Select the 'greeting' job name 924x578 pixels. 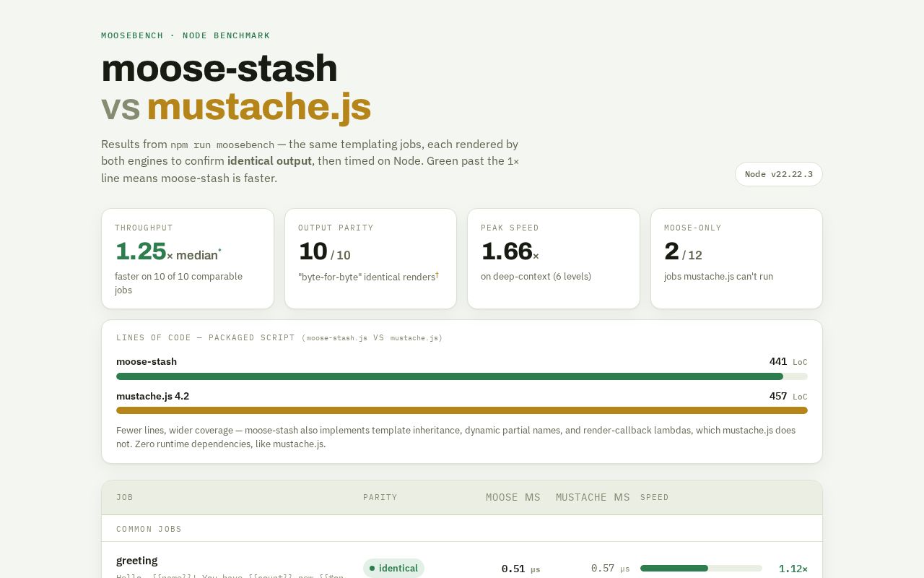click(137, 561)
